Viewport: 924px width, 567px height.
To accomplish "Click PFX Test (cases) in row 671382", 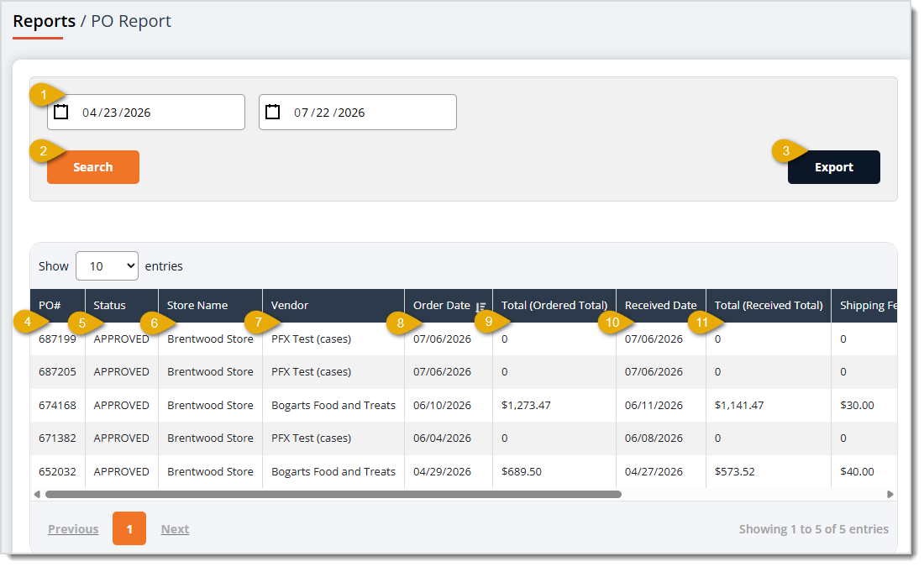I will 311,438.
